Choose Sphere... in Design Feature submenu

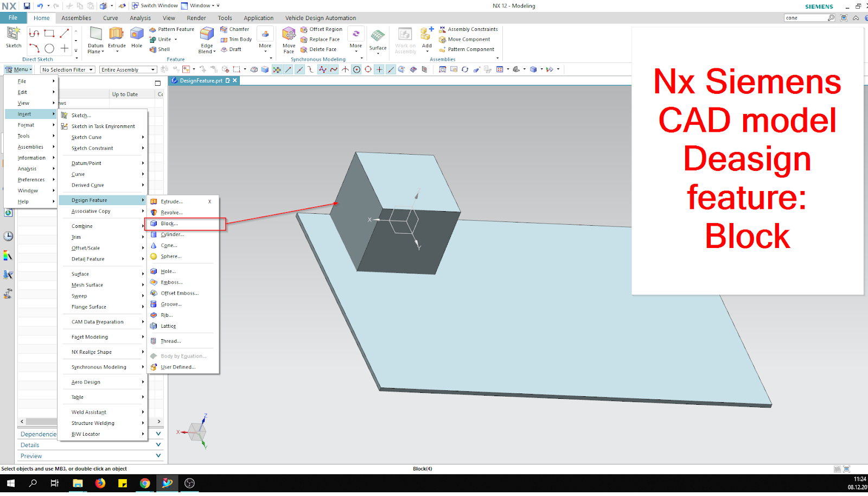(183, 256)
